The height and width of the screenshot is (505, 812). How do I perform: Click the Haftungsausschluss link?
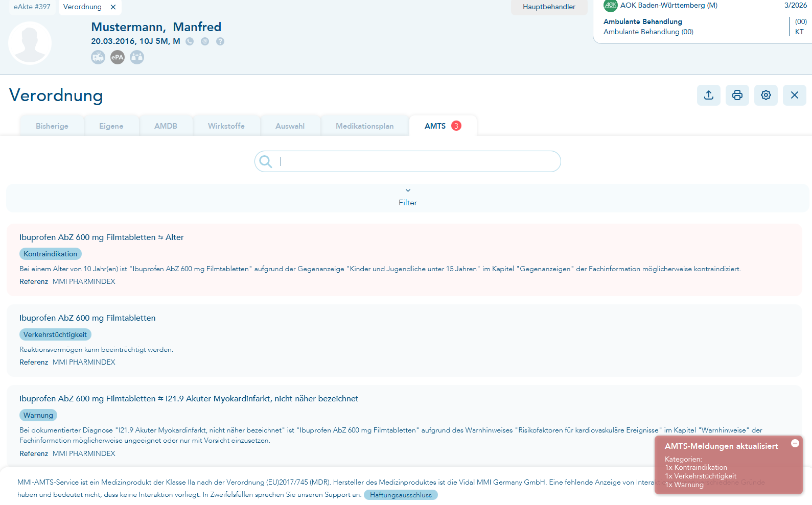tap(401, 495)
